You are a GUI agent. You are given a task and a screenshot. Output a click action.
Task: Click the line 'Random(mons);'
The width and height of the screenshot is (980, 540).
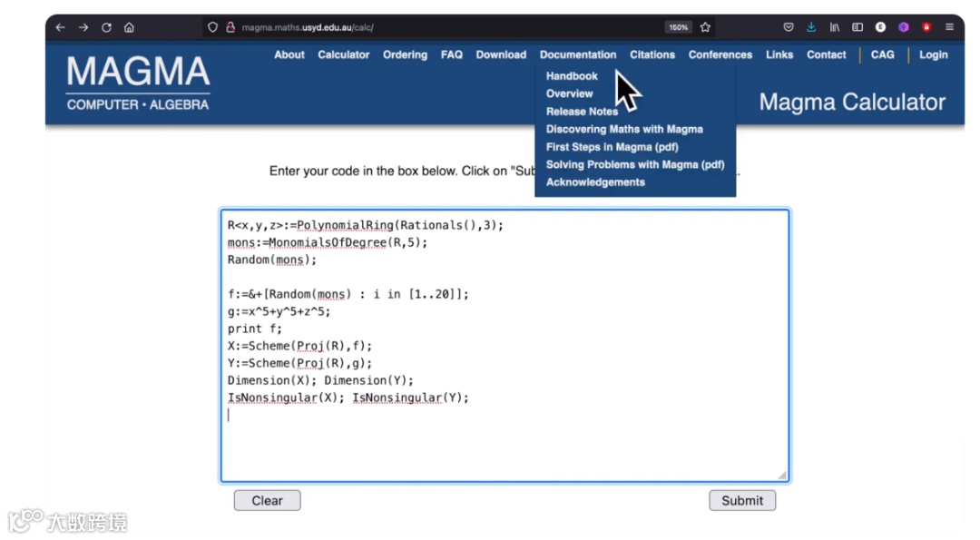pyautogui.click(x=272, y=260)
